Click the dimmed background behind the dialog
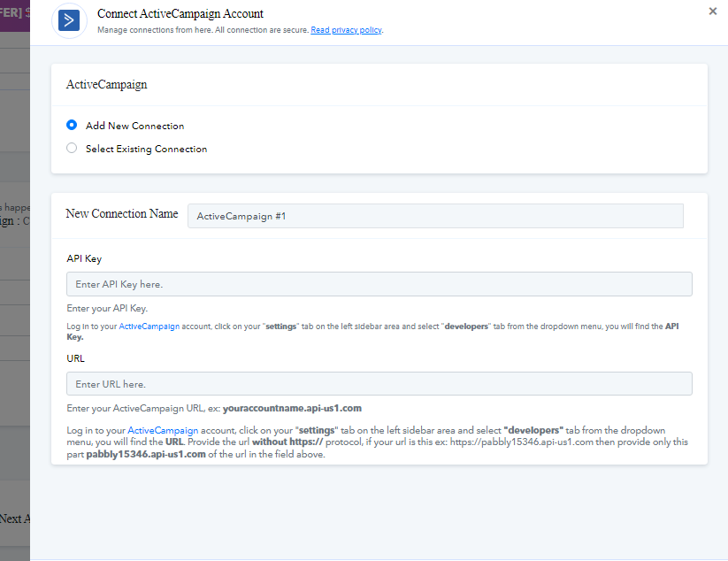Screen dimensions: 728x561 (15, 279)
